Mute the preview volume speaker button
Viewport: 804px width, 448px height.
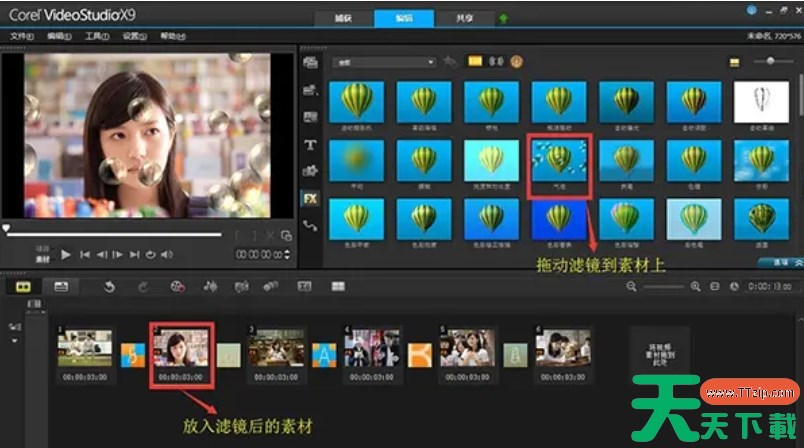[x=166, y=255]
